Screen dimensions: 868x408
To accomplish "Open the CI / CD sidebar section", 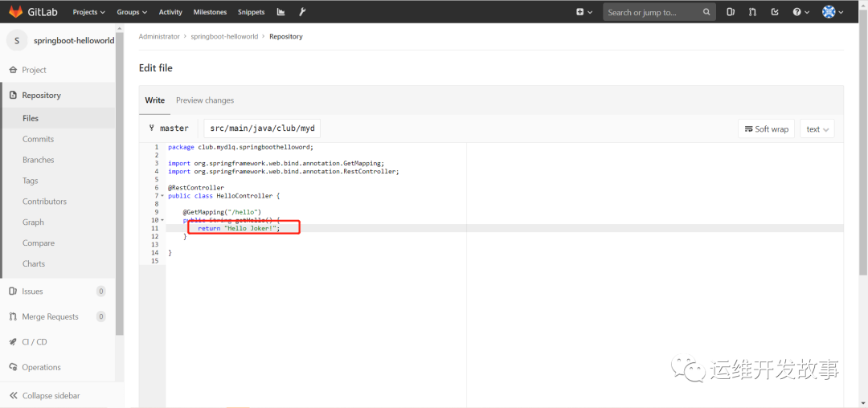I will click(x=58, y=341).
